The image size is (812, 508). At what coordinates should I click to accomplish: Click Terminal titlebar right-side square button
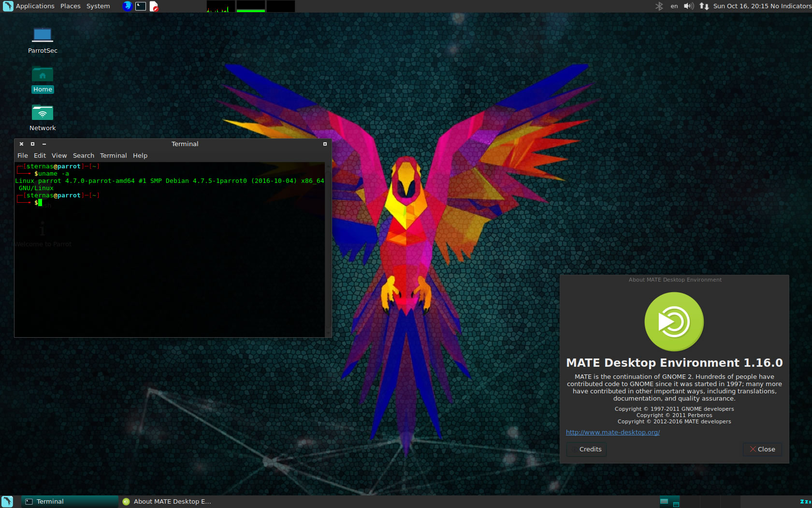[325, 144]
